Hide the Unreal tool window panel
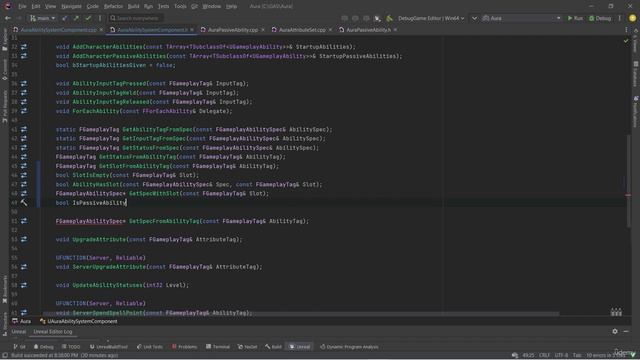Screen dimensions: 640x360 [x=626, y=331]
